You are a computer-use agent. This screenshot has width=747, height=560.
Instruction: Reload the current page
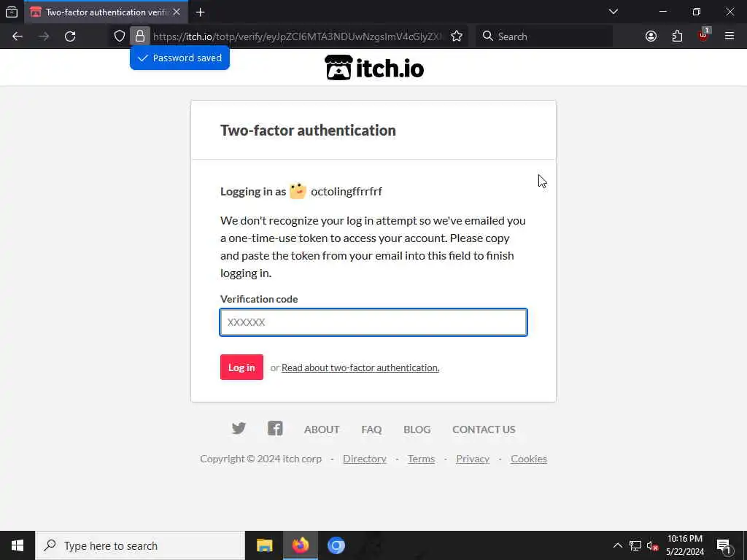(x=70, y=36)
